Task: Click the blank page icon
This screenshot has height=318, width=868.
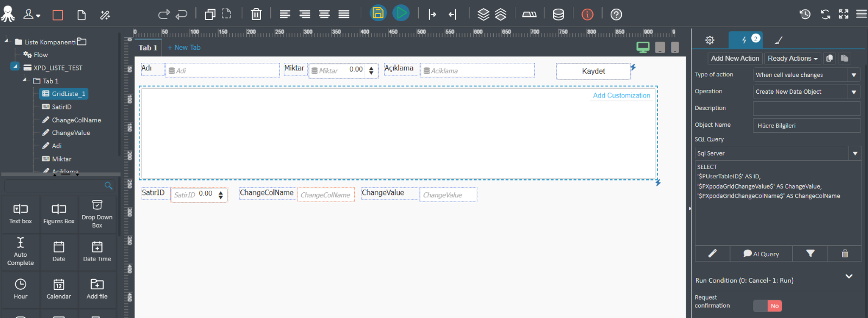Action: [x=81, y=15]
